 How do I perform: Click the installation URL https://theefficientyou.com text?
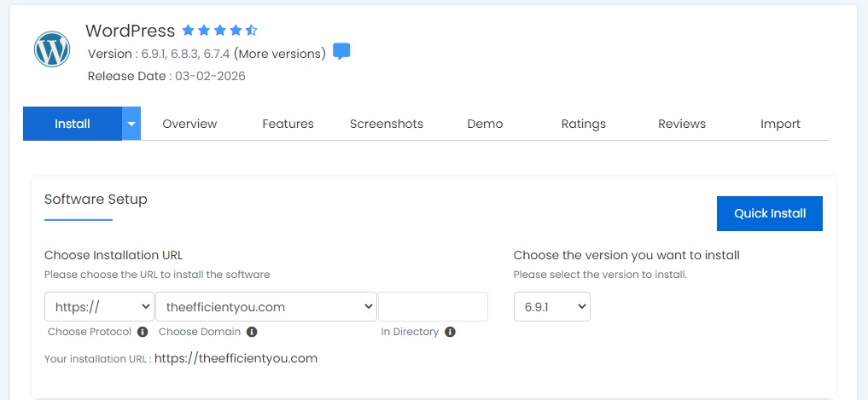[x=236, y=358]
